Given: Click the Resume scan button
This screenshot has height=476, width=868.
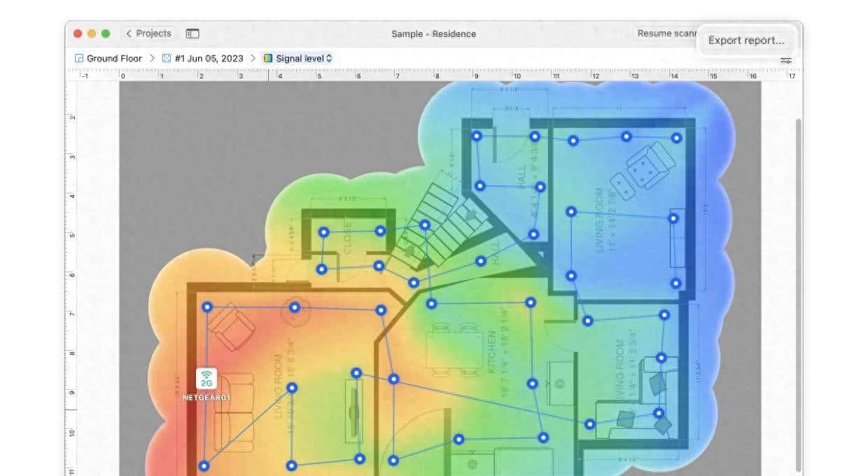Looking at the screenshot, I should [x=665, y=34].
